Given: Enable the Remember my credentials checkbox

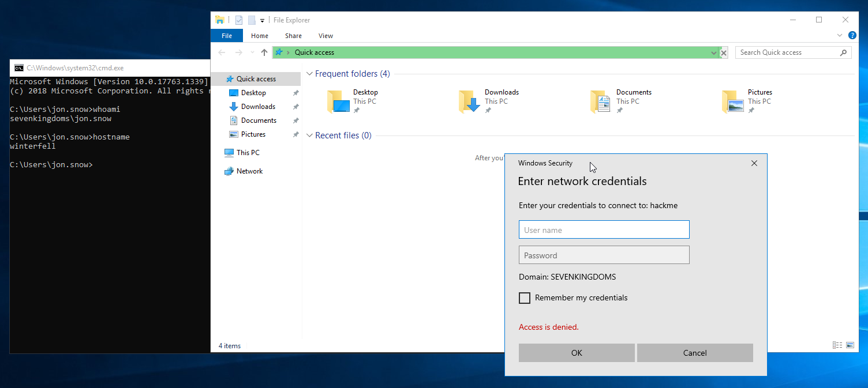Looking at the screenshot, I should 524,298.
